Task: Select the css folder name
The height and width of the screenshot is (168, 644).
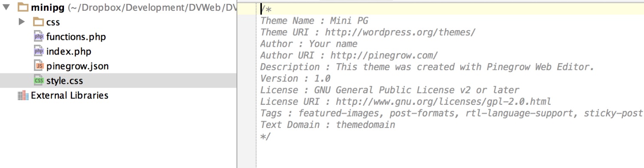Action: point(53,22)
